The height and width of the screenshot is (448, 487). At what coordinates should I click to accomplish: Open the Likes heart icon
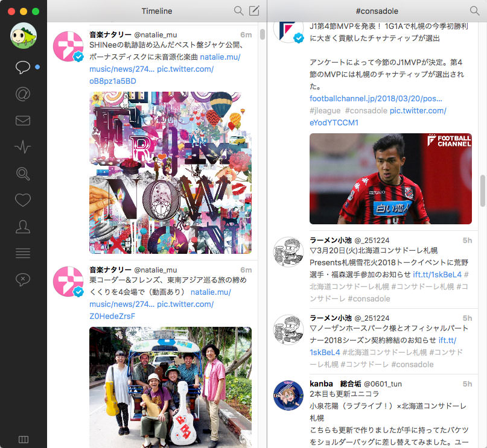pos(23,200)
